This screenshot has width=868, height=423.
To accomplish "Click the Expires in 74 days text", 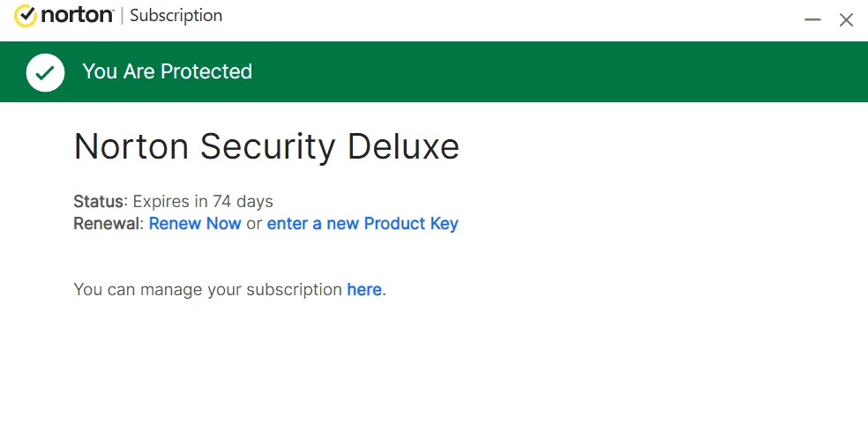I will 203,201.
